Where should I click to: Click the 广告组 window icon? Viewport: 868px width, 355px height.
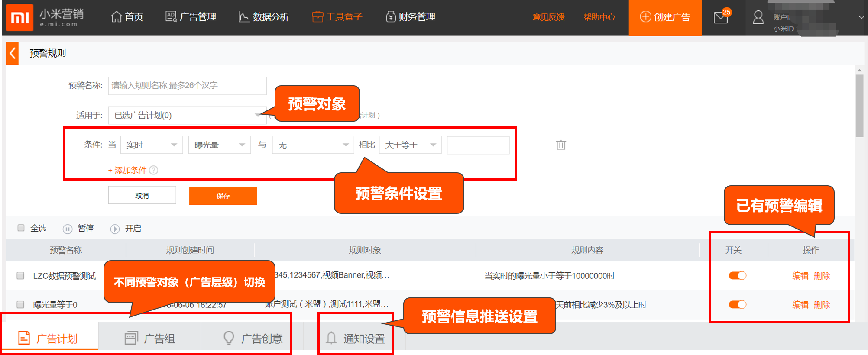click(x=131, y=338)
